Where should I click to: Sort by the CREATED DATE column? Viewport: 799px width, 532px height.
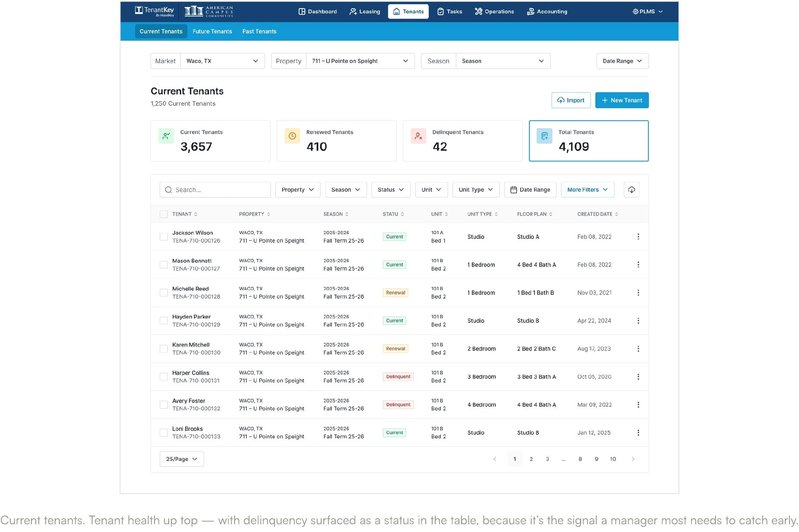598,214
